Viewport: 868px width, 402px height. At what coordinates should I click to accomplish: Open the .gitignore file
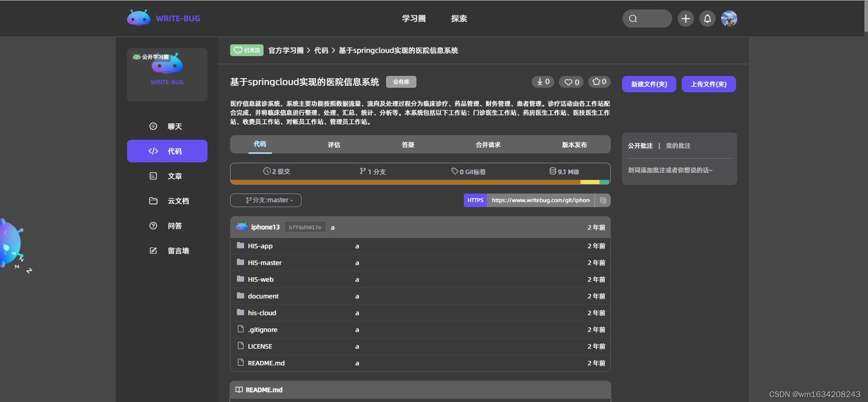click(262, 330)
